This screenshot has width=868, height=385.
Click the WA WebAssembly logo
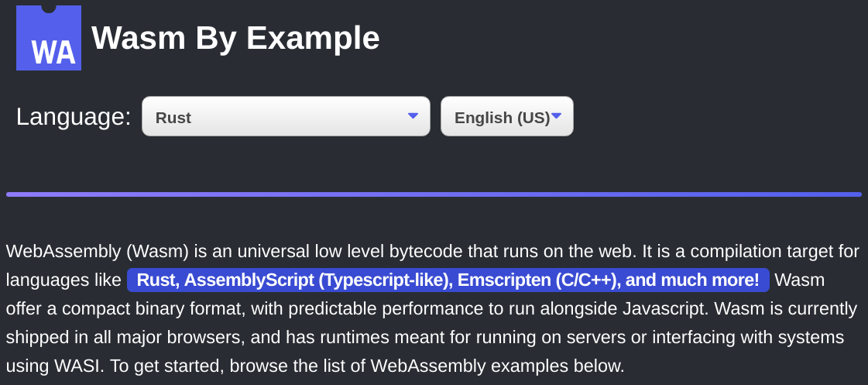(x=49, y=38)
